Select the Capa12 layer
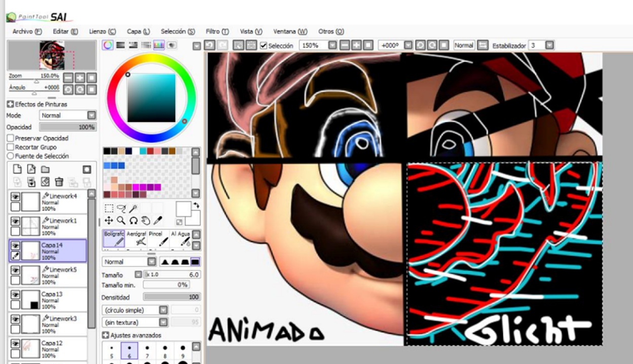Screen dimensions: 633x364 point(48,349)
